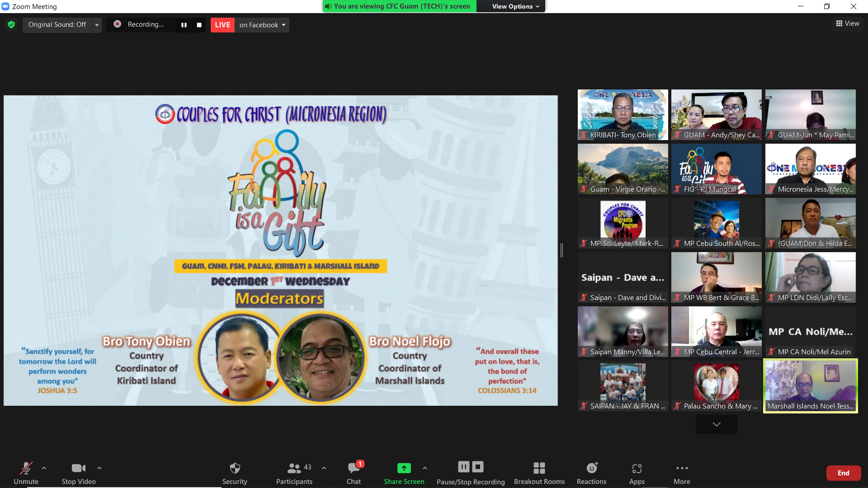This screenshot has height=488, width=868.
Task: Click the green encryption shield icon
Action: tap(12, 25)
